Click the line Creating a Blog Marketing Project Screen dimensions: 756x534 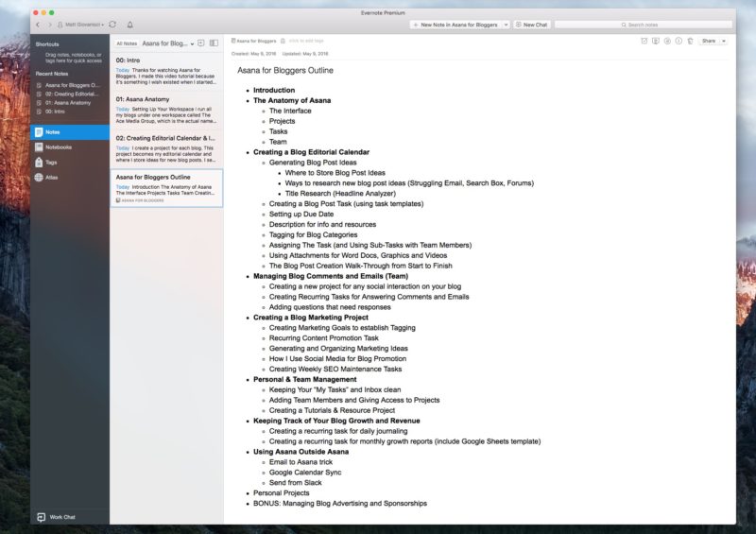(x=311, y=318)
